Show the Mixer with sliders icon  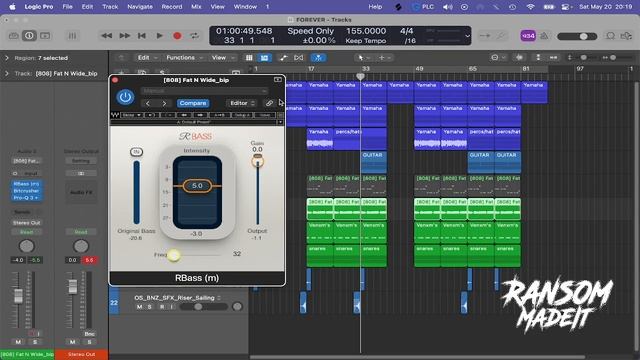coord(72,36)
